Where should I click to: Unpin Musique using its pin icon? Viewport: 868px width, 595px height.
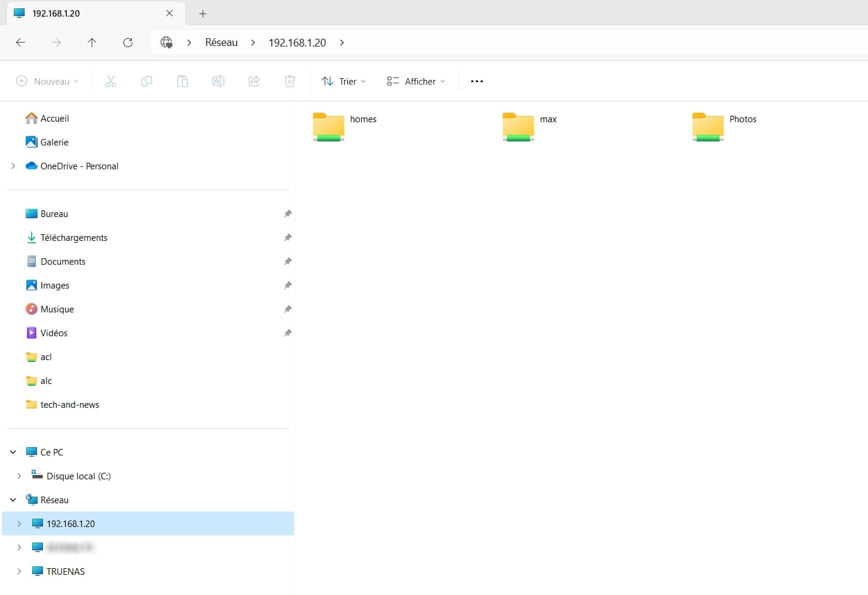coord(288,309)
